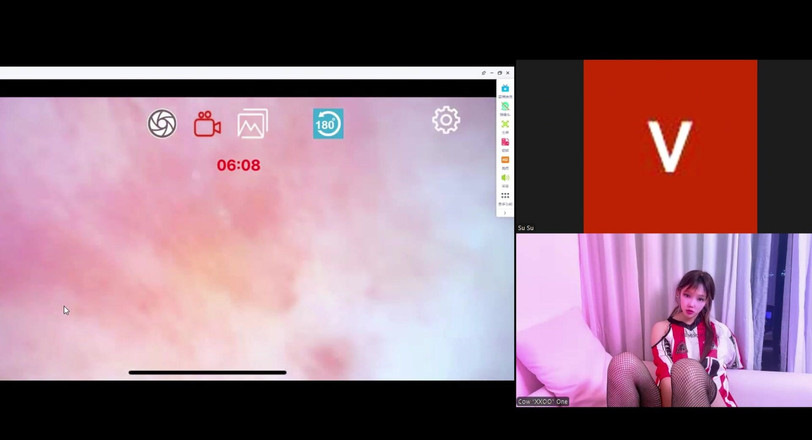Enter fullscreen using the green arrows icon
The image size is (812, 440).
point(505,124)
